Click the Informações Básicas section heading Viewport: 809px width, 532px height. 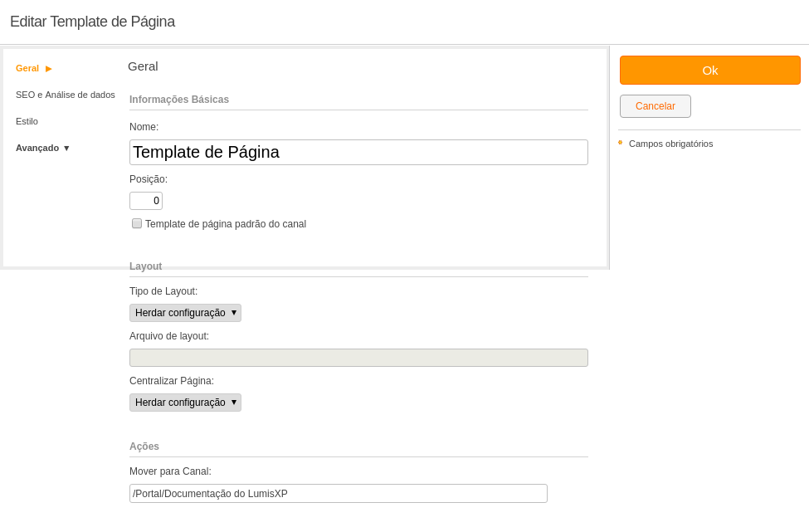point(179,100)
